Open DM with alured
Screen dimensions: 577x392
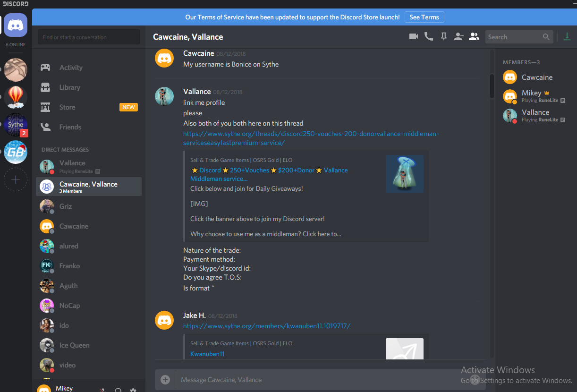89,246
